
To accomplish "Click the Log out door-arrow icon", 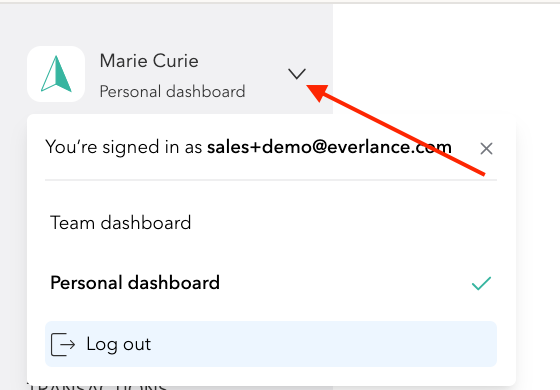I will (63, 344).
